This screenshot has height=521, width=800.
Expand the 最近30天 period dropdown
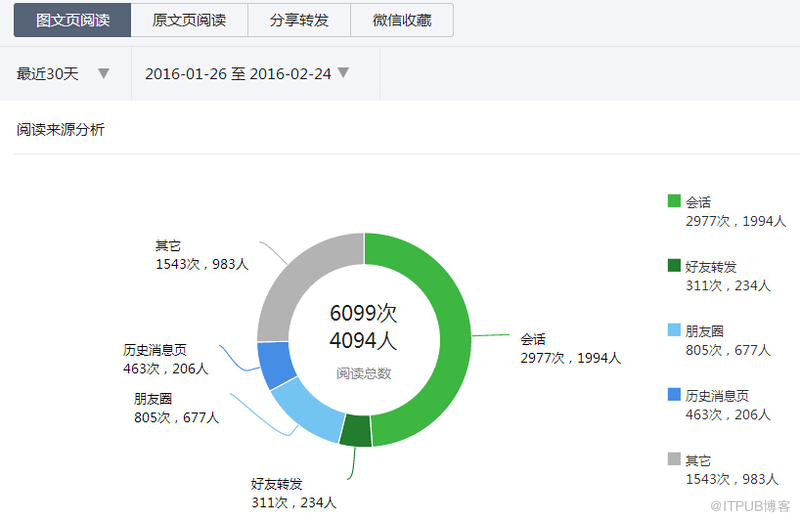[x=65, y=74]
